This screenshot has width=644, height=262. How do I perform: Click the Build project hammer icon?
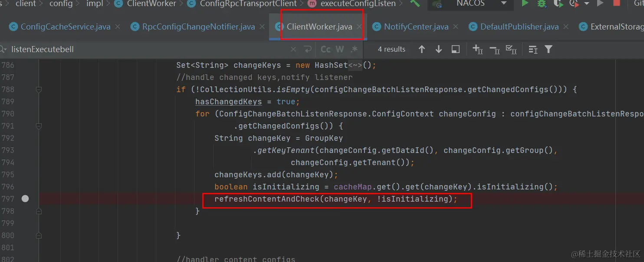tap(415, 3)
